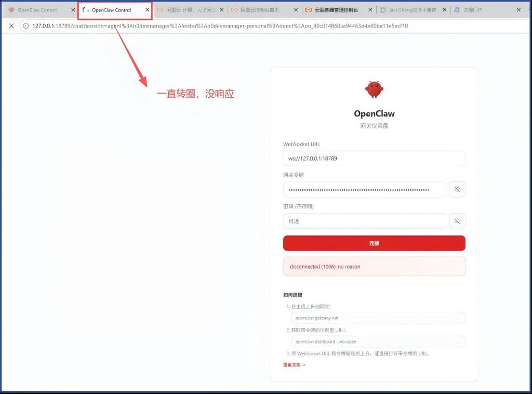Image resolution: width=532 pixels, height=394 pixels.
Task: Focus the 网关令牌 token field
Action: (364, 190)
